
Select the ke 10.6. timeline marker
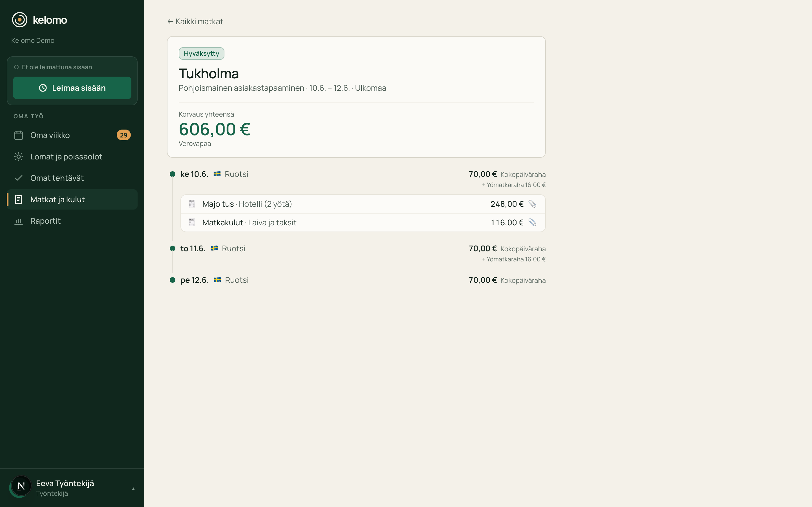173,174
